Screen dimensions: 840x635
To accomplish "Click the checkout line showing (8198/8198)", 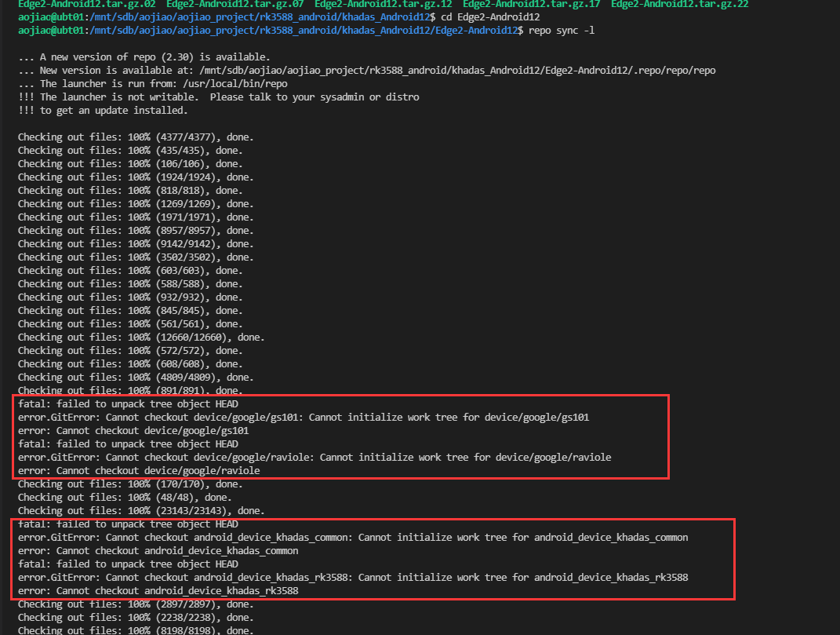I will [x=136, y=631].
